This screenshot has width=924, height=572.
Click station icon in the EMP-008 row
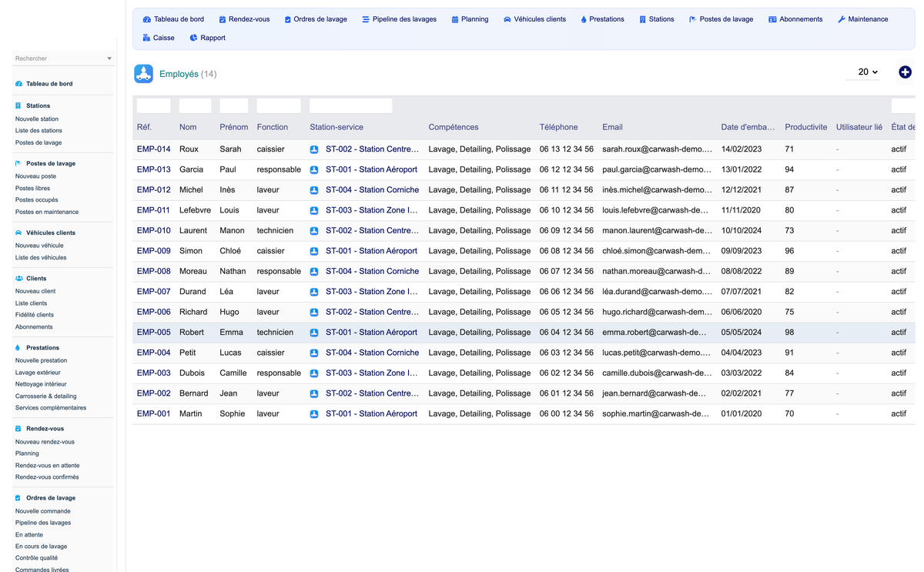pos(314,272)
